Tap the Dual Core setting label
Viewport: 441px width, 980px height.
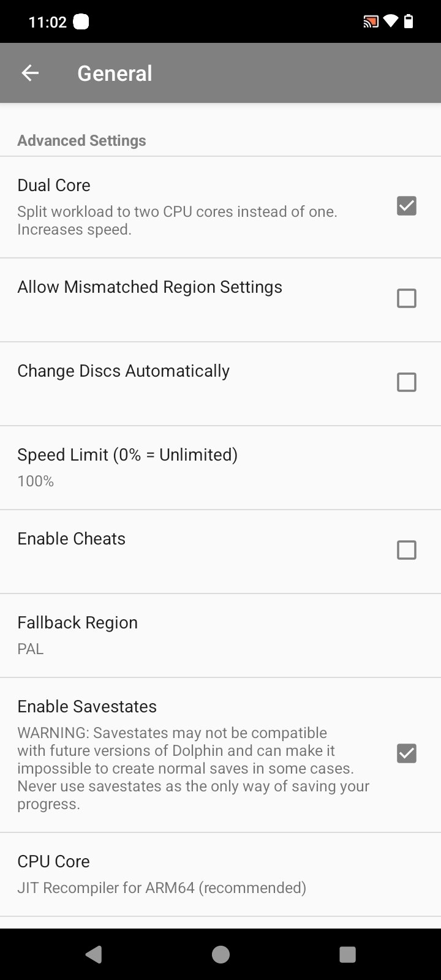click(x=54, y=185)
